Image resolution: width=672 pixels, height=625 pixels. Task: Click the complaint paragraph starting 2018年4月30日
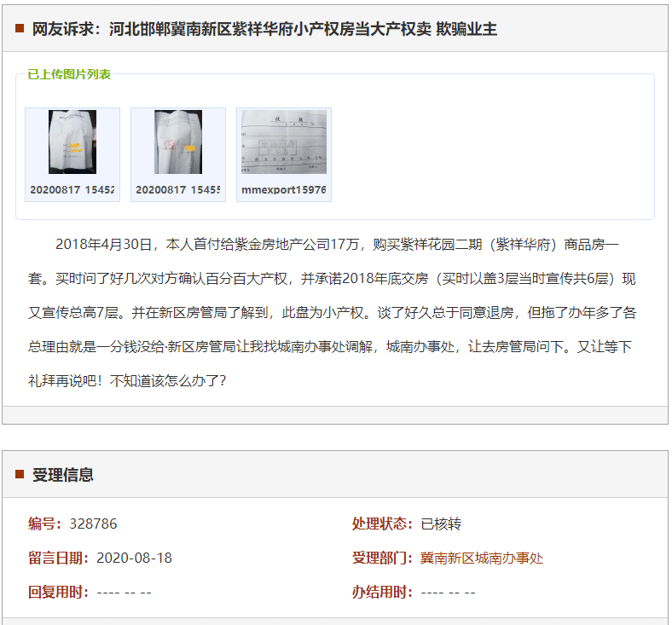pyautogui.click(x=334, y=312)
